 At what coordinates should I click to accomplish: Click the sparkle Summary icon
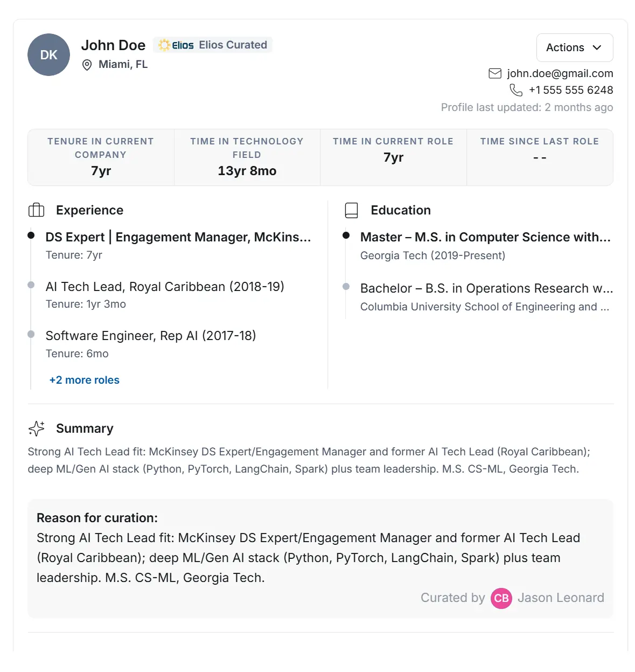tap(37, 428)
